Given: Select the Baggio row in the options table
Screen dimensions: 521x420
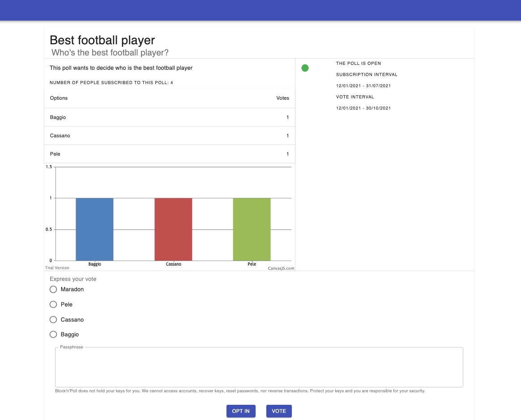Looking at the screenshot, I should tap(169, 117).
